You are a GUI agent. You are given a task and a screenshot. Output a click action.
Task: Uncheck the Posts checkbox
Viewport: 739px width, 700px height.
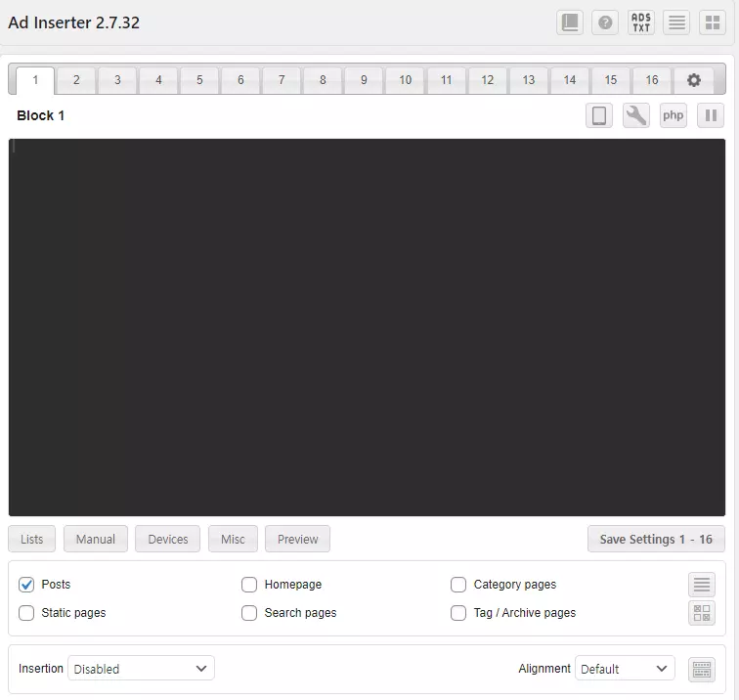click(26, 585)
